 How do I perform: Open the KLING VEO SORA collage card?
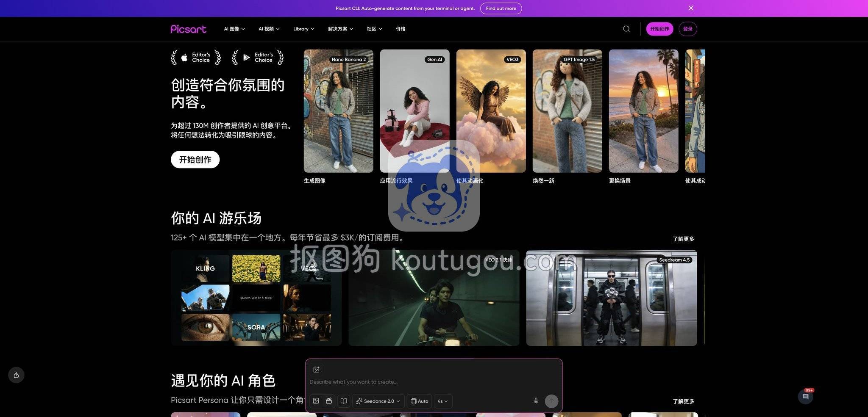(256, 298)
